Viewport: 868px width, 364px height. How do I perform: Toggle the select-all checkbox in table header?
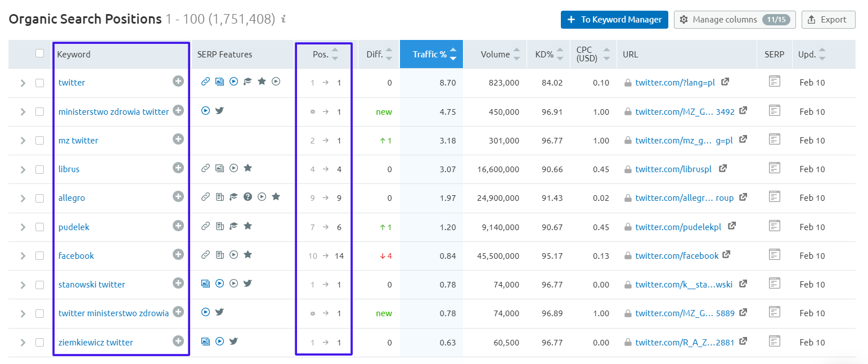point(39,53)
